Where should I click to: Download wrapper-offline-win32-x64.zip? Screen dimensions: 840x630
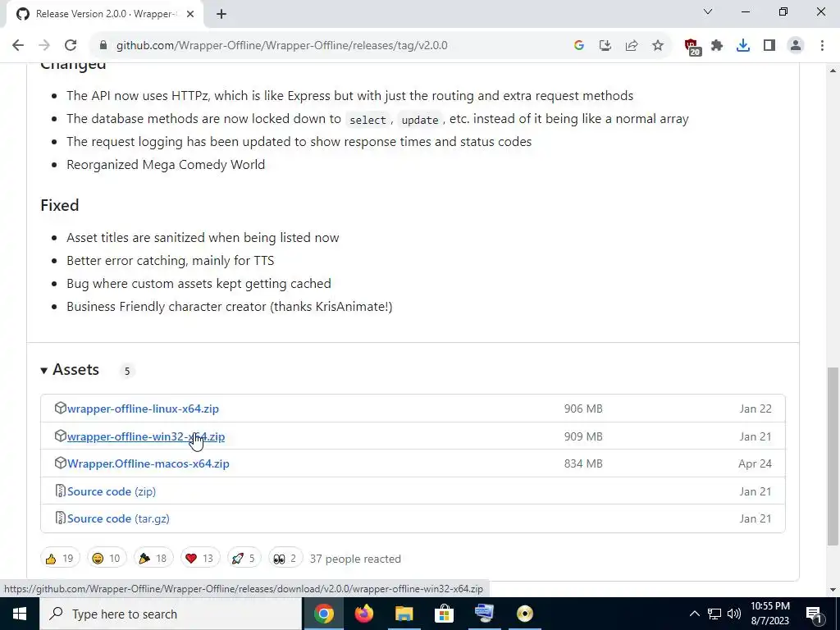(146, 436)
